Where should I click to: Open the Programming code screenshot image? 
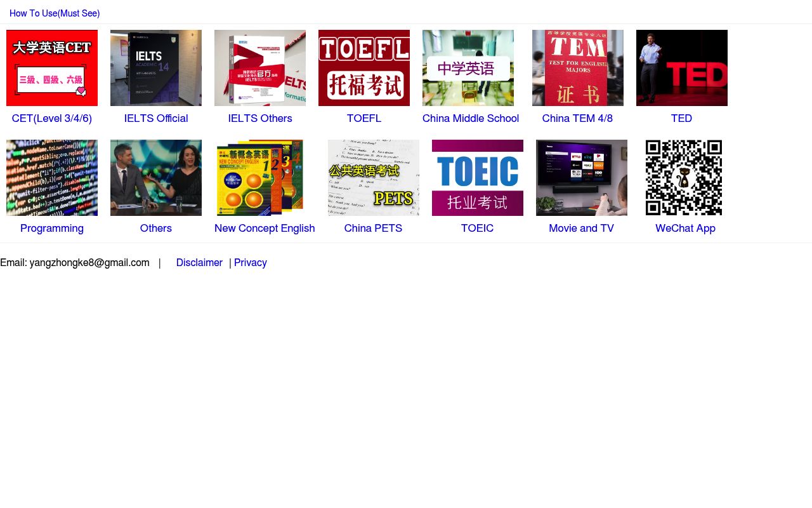pyautogui.click(x=52, y=178)
